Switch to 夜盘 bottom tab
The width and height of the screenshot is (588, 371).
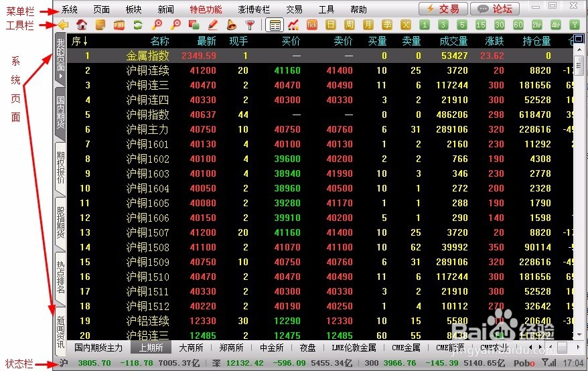coord(307,348)
